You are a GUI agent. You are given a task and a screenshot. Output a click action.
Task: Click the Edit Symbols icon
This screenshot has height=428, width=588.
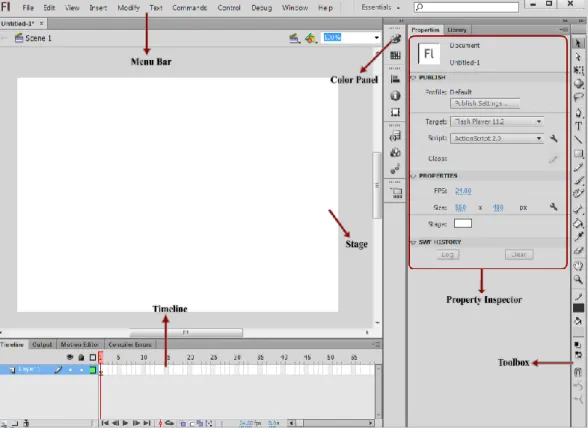coord(310,38)
